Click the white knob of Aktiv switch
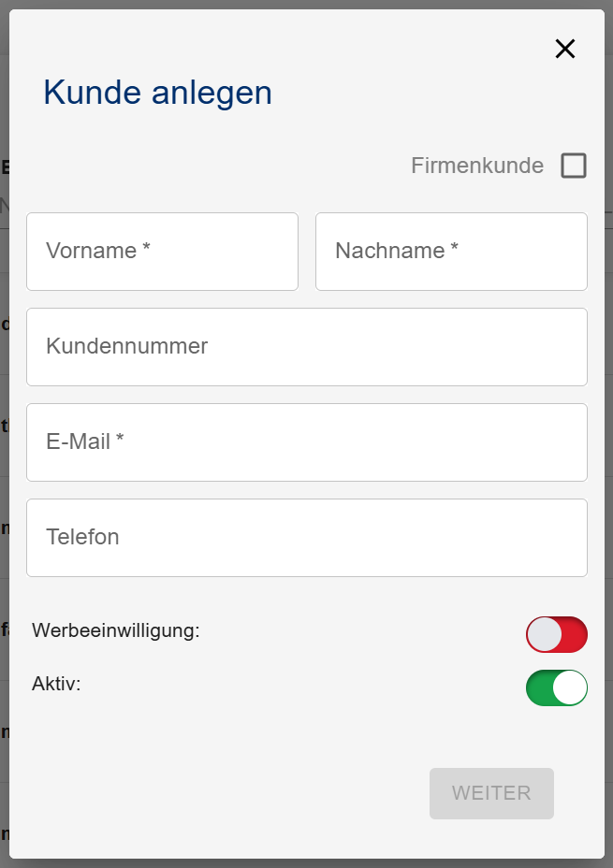613x868 pixels. (569, 687)
